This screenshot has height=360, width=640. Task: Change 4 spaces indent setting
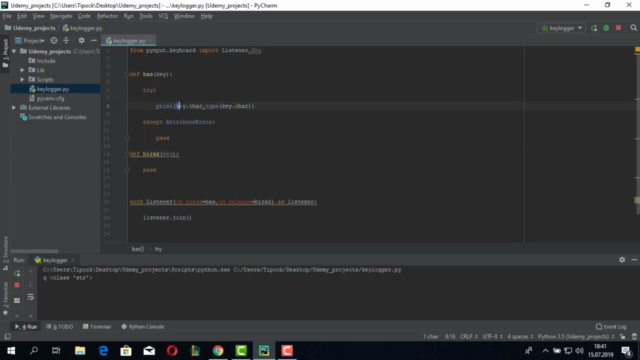pos(520,336)
